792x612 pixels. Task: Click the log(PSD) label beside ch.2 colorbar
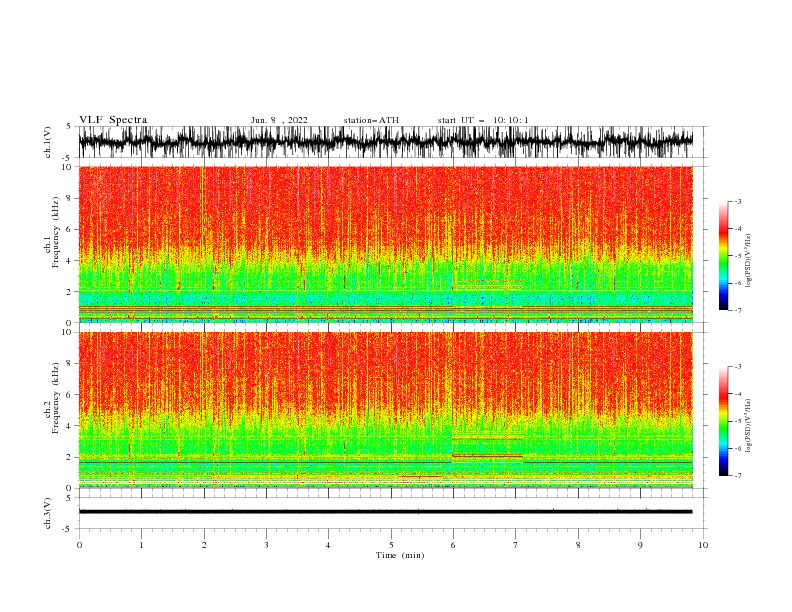pyautogui.click(x=749, y=426)
